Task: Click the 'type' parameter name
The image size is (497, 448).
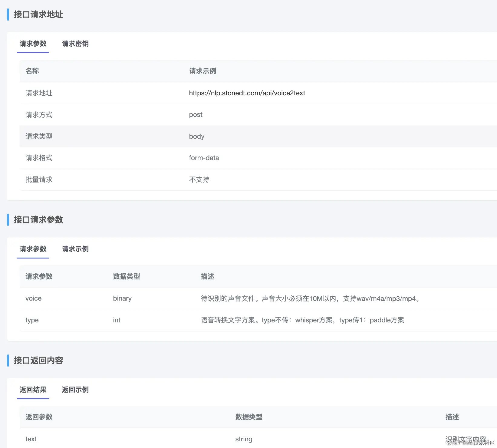Action: pos(32,320)
